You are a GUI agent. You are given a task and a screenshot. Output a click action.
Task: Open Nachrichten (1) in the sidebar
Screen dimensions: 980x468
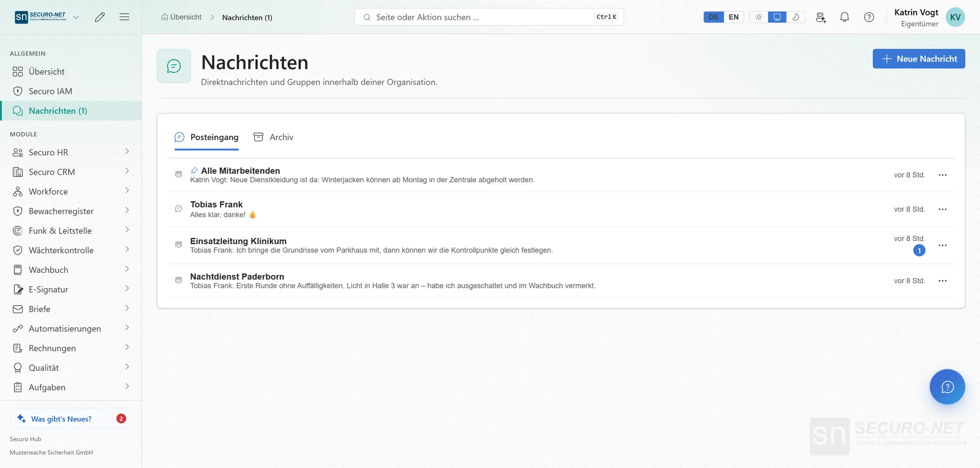coord(71,111)
